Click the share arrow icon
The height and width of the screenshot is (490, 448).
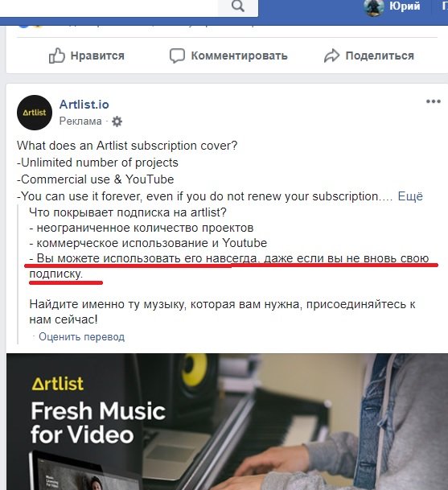pos(331,56)
